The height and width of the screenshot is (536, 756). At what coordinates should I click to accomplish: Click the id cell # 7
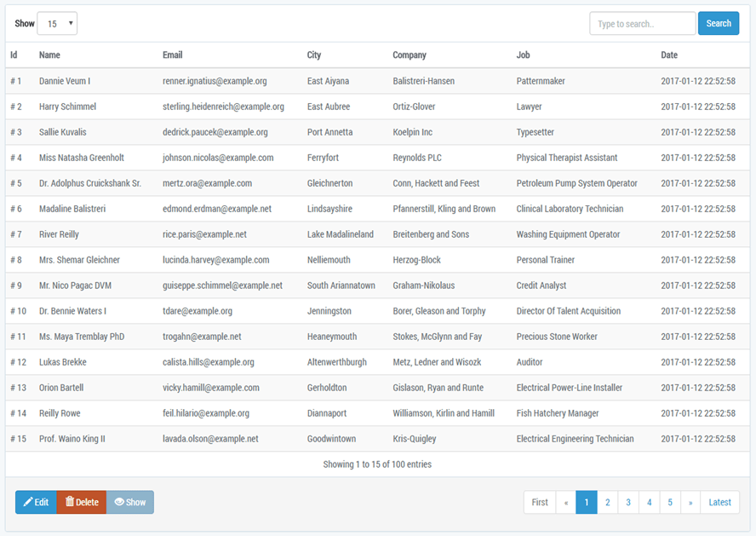pos(16,234)
